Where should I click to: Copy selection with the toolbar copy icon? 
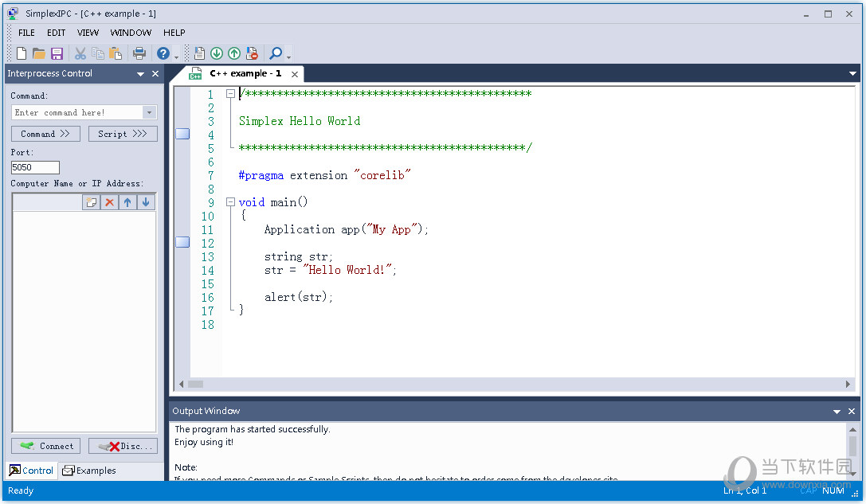pos(98,53)
